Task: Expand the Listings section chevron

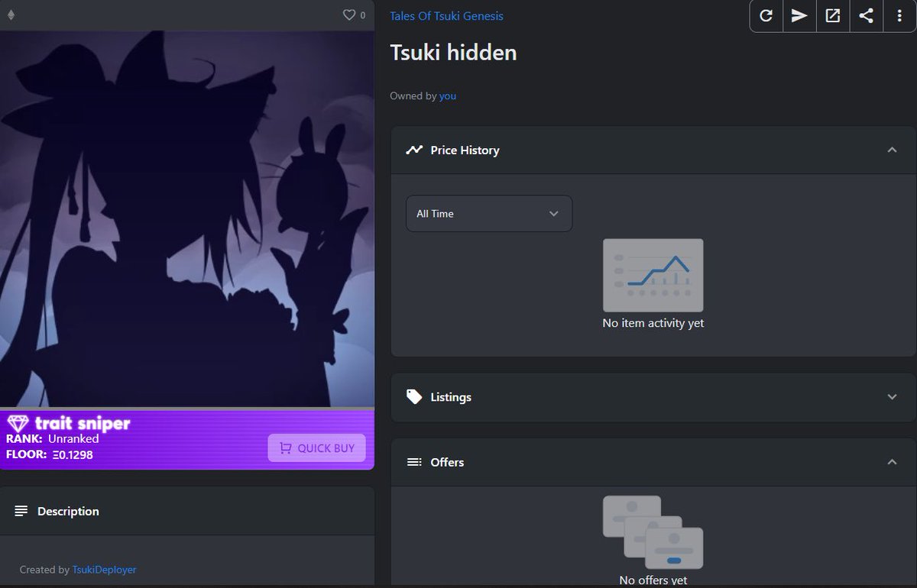Action: point(892,397)
